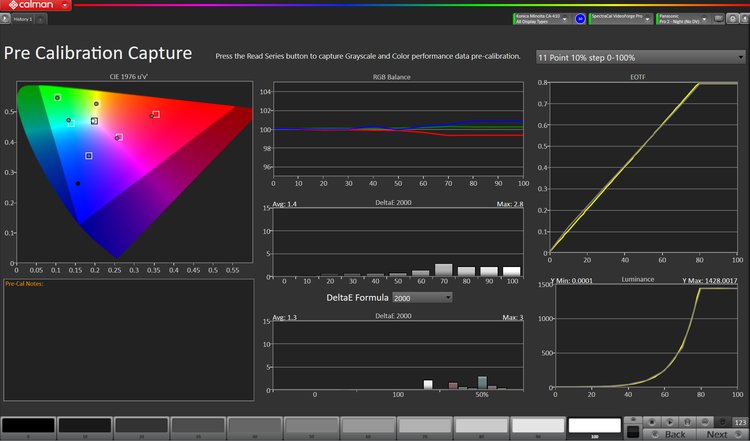Image resolution: width=750 pixels, height=441 pixels.
Task: Go to the Next workflow step
Action: pos(717,434)
